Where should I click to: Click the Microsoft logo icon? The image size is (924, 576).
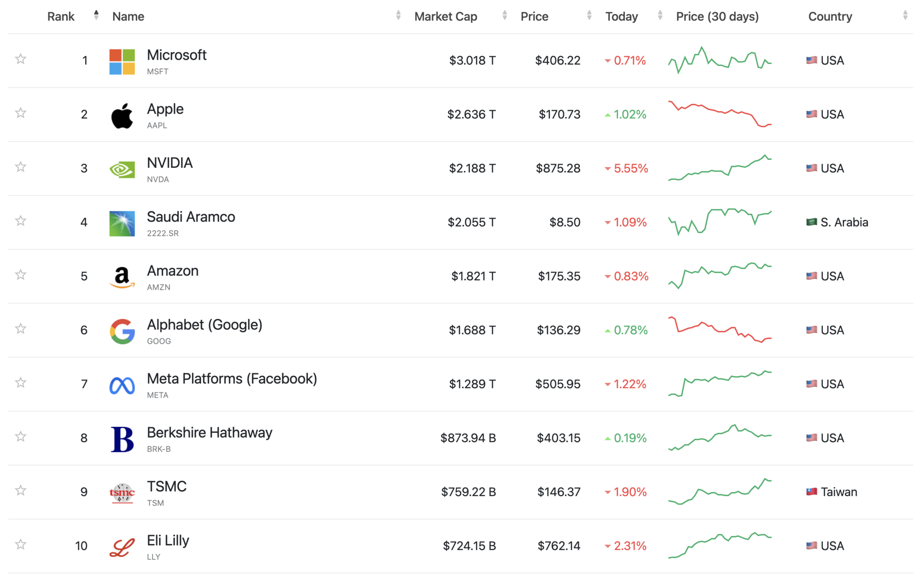click(122, 62)
